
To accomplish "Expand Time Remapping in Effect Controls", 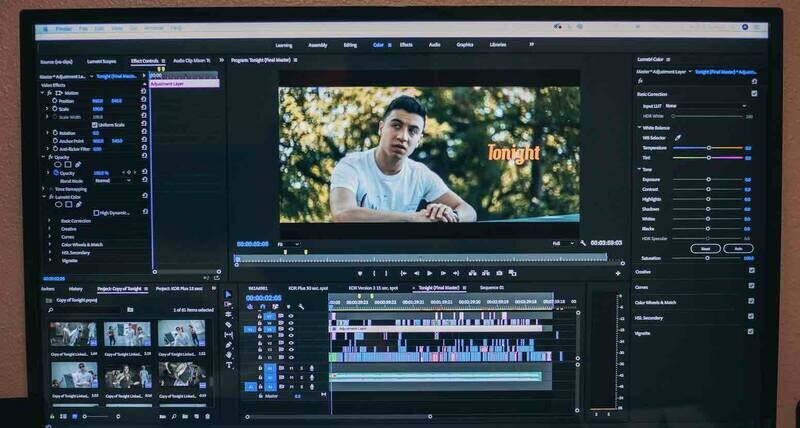I will pos(43,189).
